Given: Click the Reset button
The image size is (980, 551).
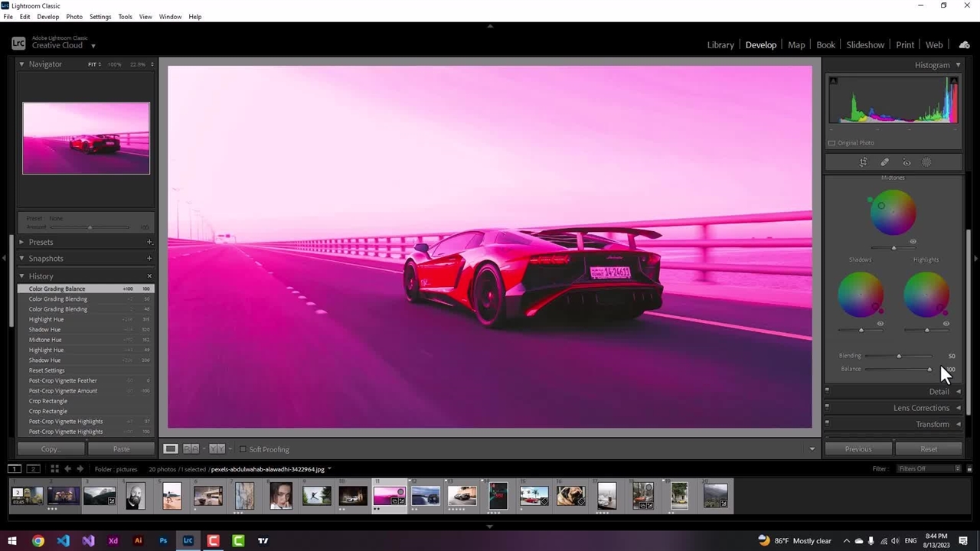Looking at the screenshot, I should [x=928, y=449].
